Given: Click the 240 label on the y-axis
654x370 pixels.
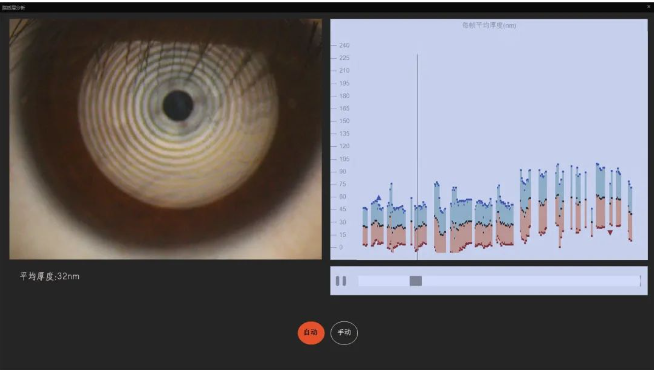Looking at the screenshot, I should tap(344, 45).
